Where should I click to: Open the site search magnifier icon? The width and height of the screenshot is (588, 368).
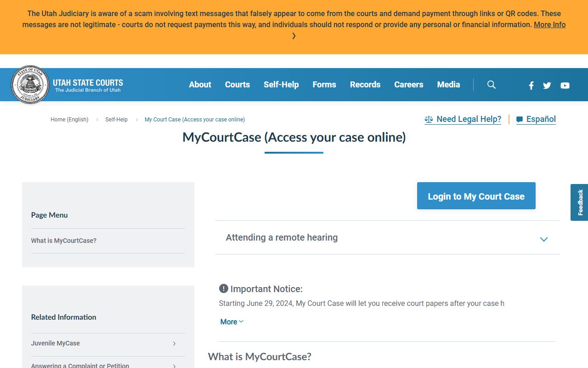point(492,85)
